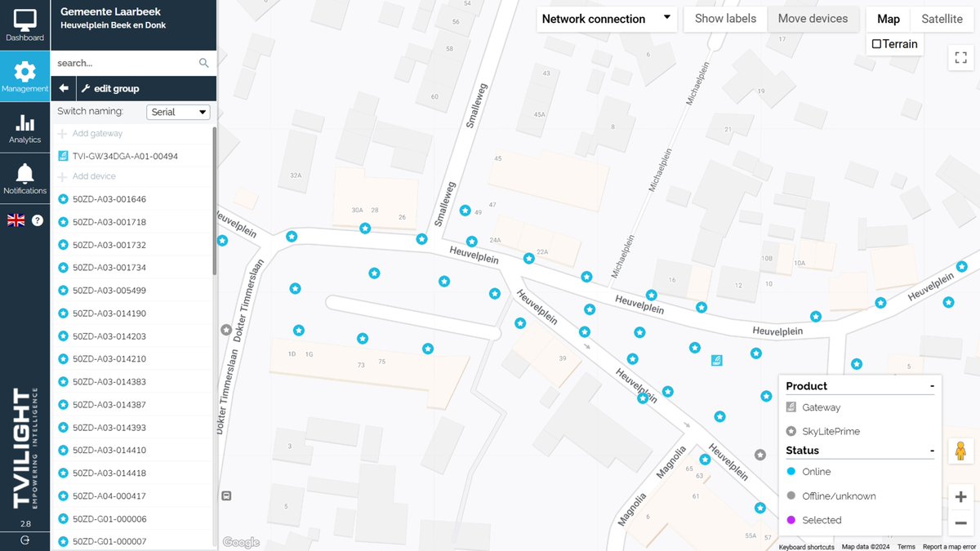Open the Dashboard section

(x=24, y=25)
